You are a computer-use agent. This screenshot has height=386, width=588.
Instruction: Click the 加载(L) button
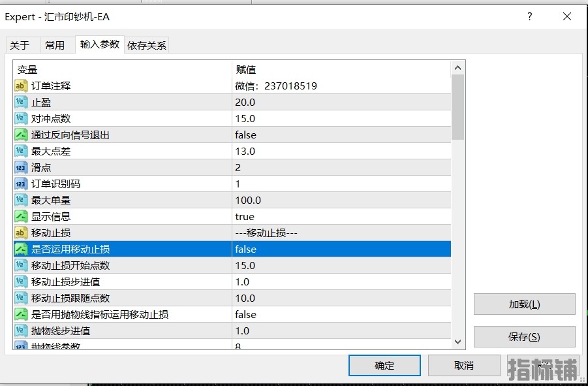tap(524, 304)
